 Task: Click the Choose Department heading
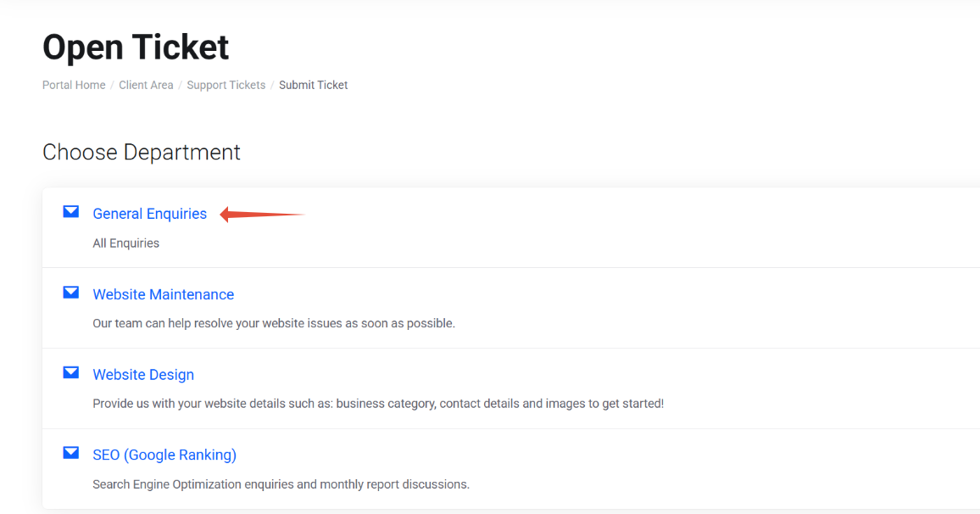[142, 152]
